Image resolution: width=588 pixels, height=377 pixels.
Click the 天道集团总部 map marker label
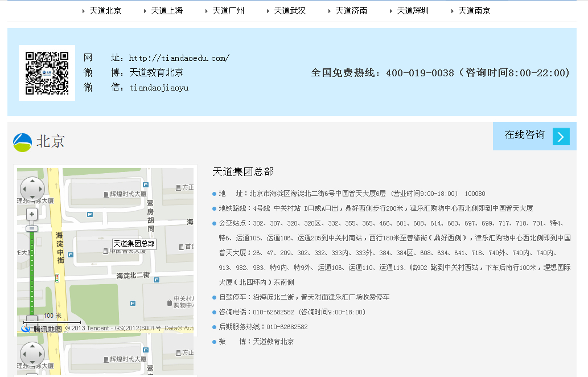[x=134, y=244]
